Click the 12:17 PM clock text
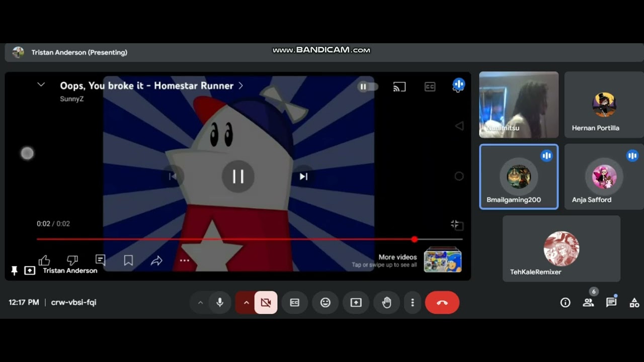Screen dimensions: 644x362 click(x=24, y=302)
